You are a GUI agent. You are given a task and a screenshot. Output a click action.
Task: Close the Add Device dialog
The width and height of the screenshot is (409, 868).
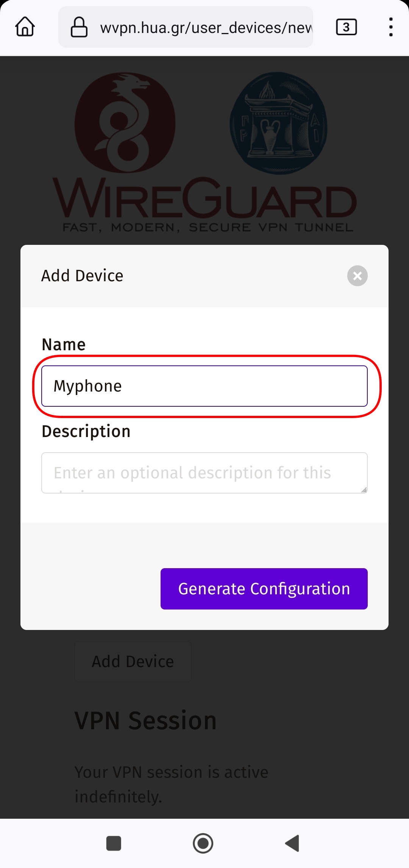click(x=357, y=276)
